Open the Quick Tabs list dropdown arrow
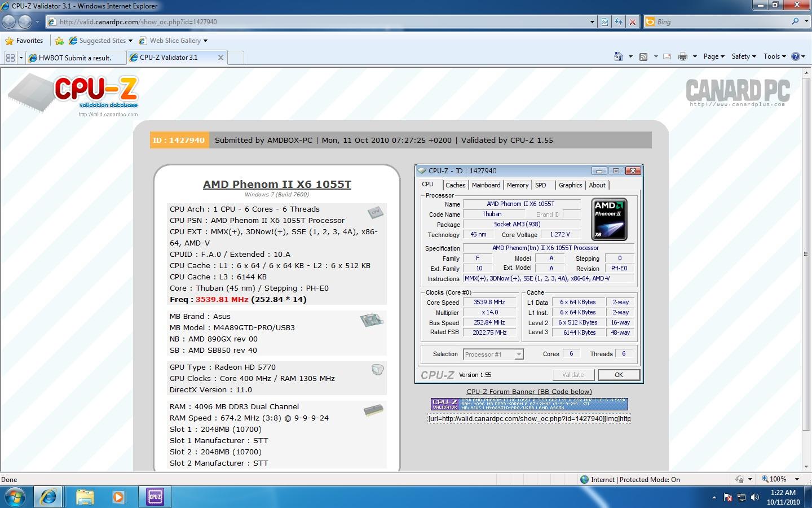Screen dimensions: 812x508 click(21, 58)
